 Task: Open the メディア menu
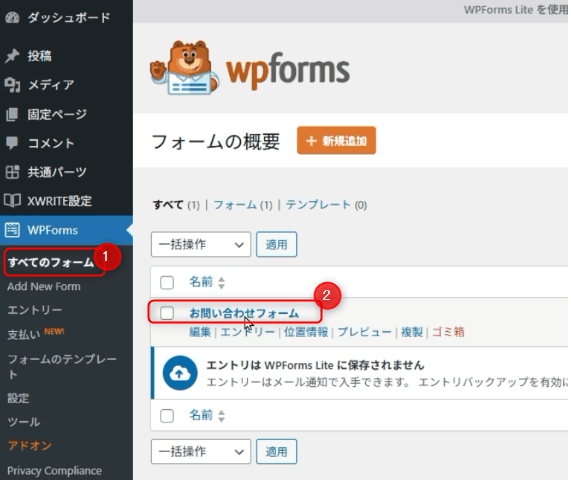(x=51, y=85)
